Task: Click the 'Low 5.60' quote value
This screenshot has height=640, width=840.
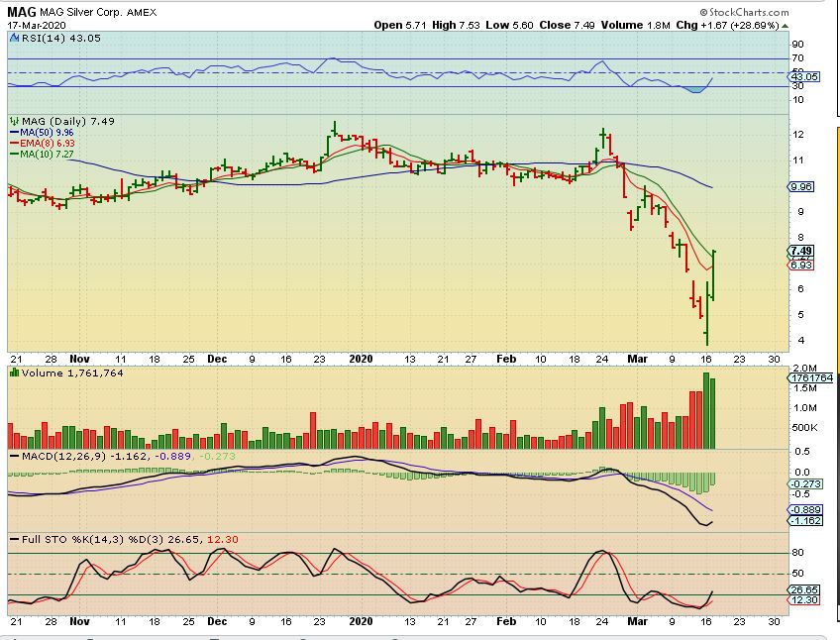Action: click(509, 25)
